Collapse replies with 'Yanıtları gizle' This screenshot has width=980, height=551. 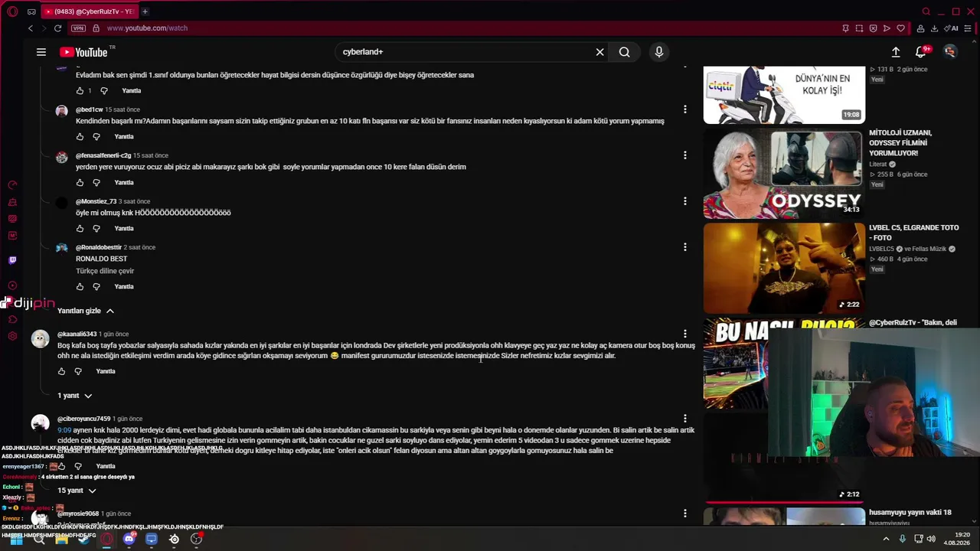(86, 311)
